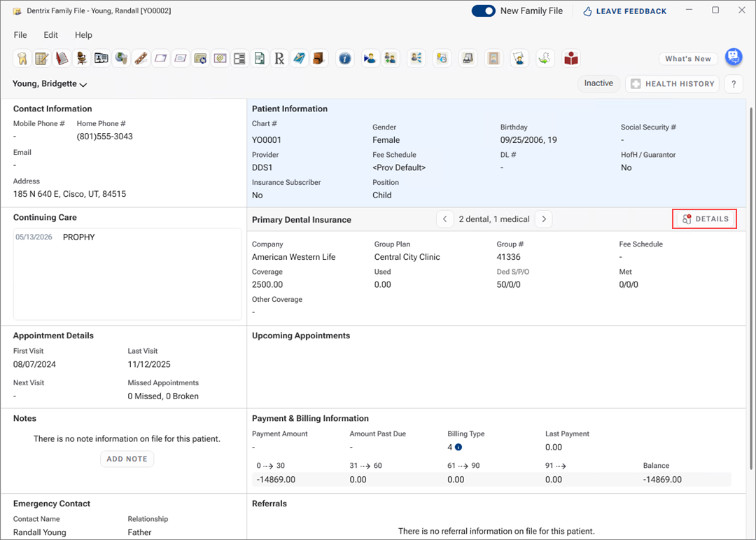Click the billing type info icon
The height and width of the screenshot is (540, 756).
[x=458, y=447]
